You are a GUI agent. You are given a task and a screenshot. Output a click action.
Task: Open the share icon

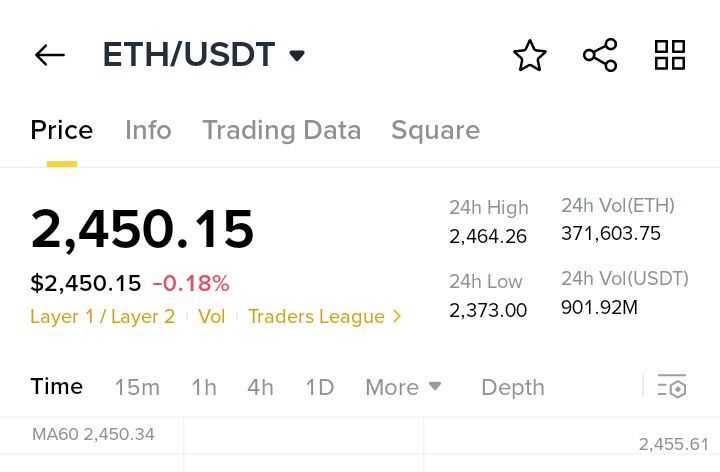click(600, 55)
